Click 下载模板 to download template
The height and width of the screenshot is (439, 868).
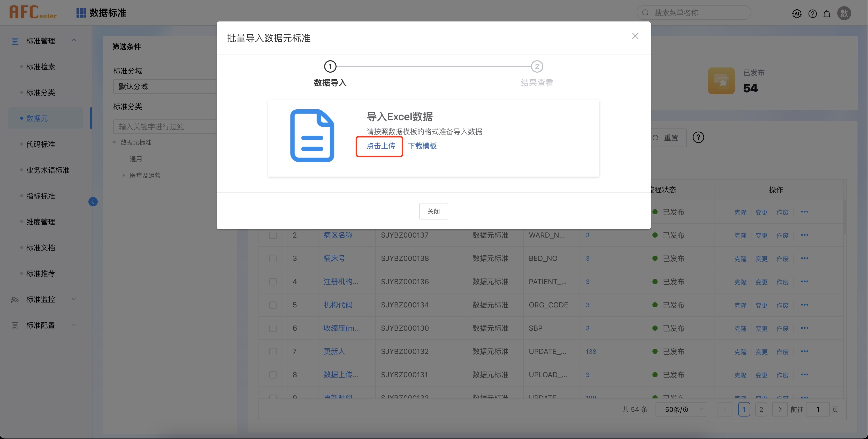coord(422,146)
